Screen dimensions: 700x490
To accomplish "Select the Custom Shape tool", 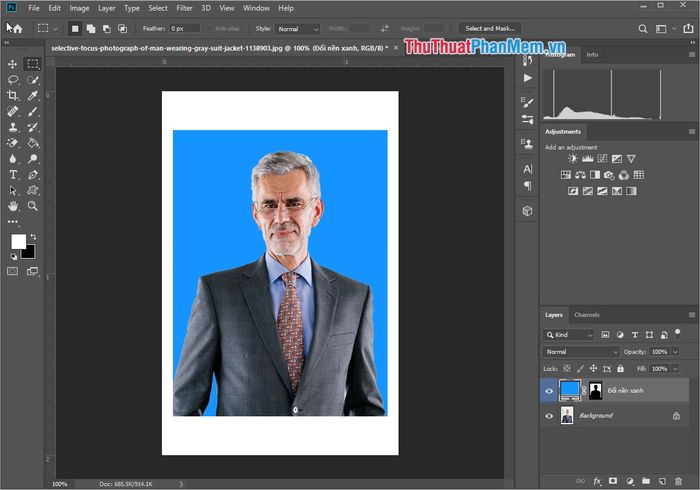I will 33,190.
